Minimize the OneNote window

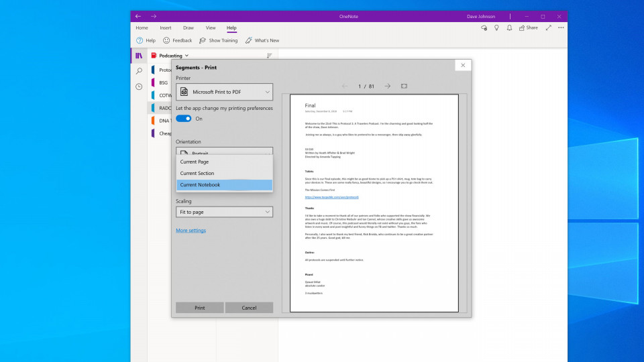pyautogui.click(x=527, y=16)
